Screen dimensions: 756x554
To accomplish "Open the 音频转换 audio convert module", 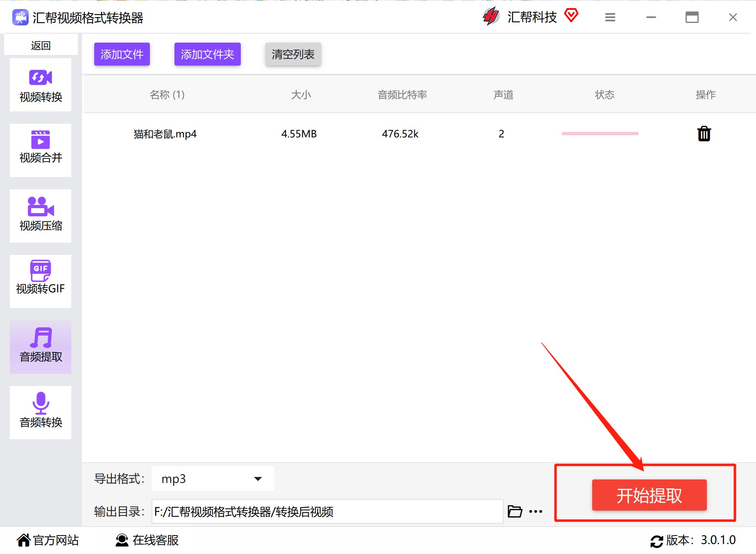I will [x=41, y=413].
